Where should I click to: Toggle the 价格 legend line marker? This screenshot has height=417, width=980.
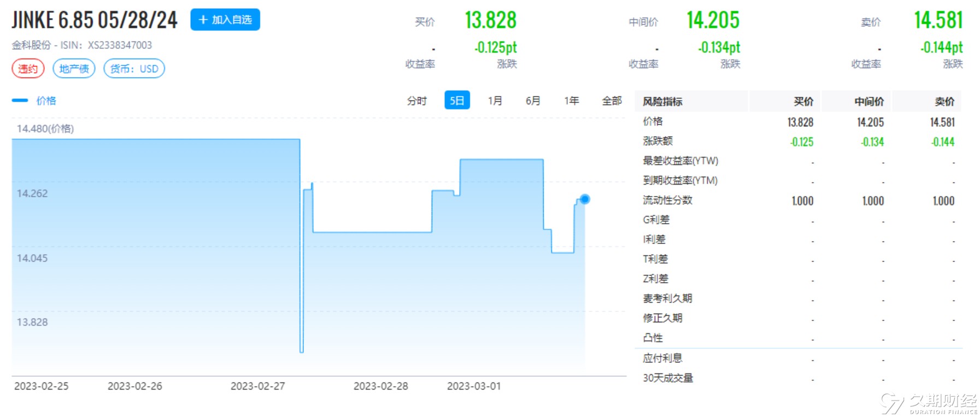[20, 101]
